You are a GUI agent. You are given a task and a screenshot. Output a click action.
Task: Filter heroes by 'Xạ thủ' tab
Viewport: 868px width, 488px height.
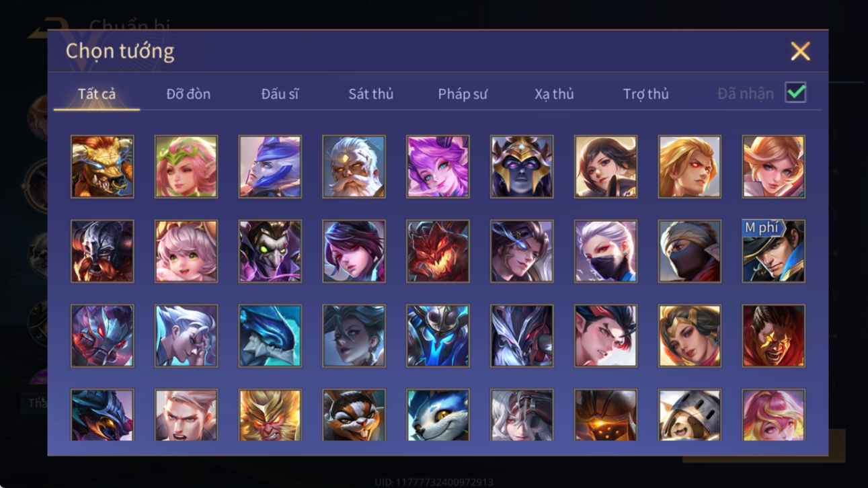click(554, 94)
